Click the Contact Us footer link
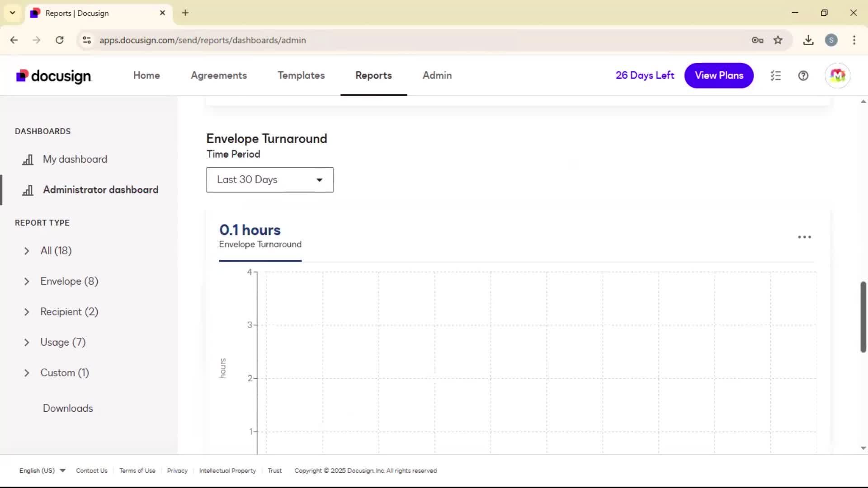 (x=92, y=470)
